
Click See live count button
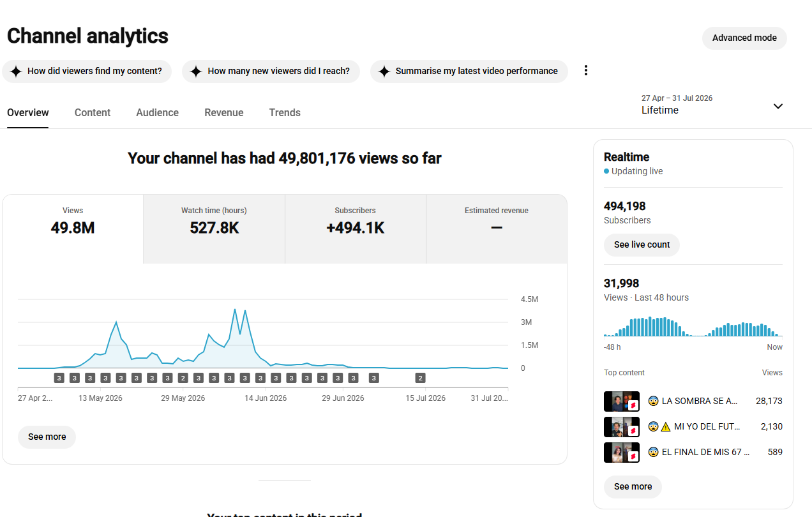pos(642,244)
